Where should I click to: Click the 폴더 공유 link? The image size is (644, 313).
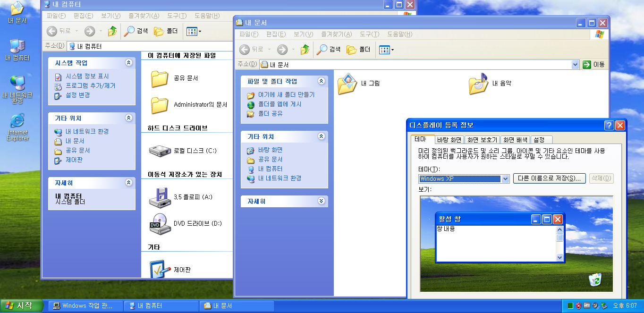270,114
